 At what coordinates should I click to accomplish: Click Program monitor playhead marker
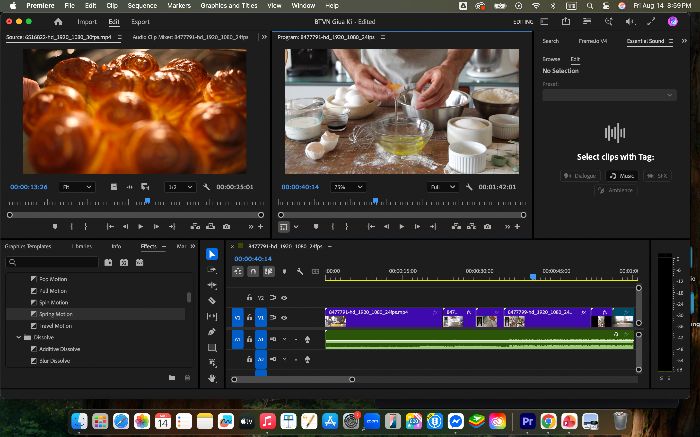pyautogui.click(x=375, y=201)
